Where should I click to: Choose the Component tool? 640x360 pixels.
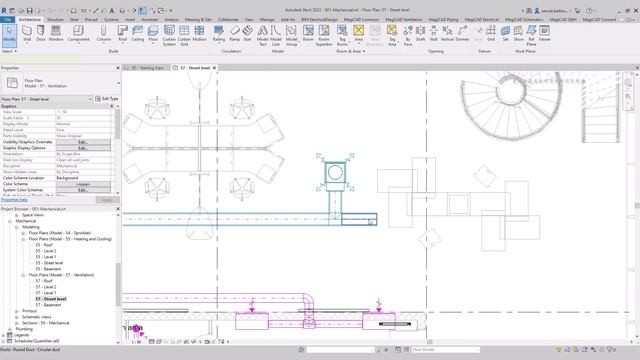click(x=78, y=33)
